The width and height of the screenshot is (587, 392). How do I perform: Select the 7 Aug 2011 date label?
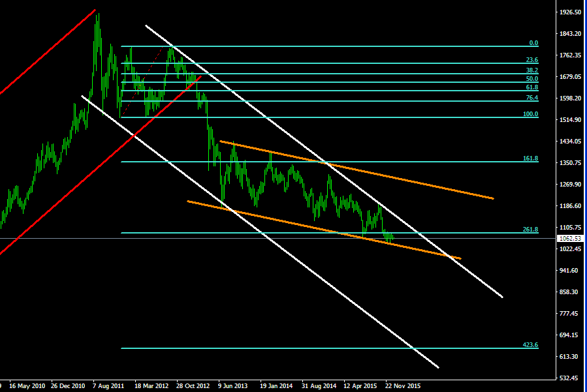click(x=108, y=385)
